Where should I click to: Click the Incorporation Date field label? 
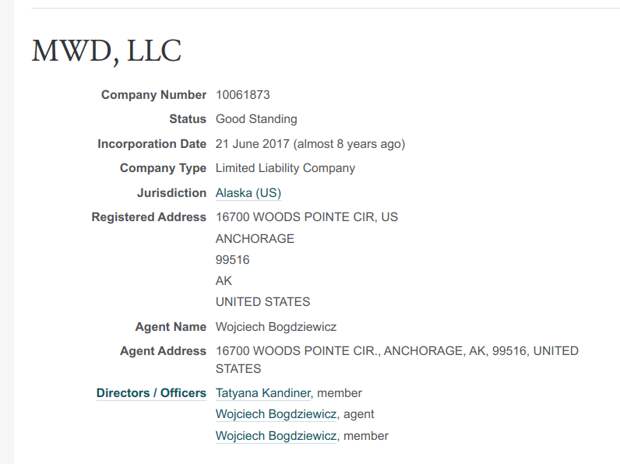click(152, 144)
